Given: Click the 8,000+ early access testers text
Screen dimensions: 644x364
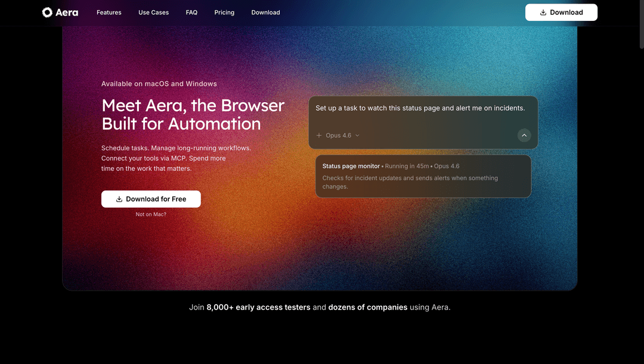Looking at the screenshot, I should [259, 307].
